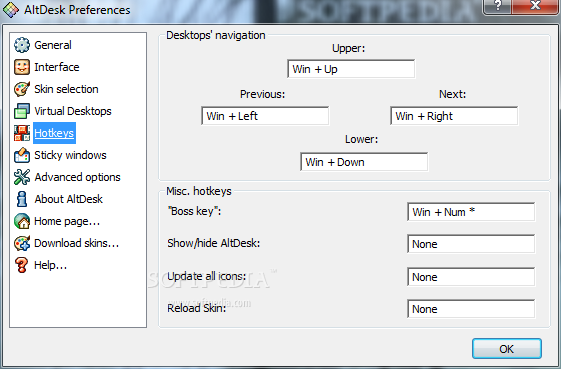Click the AltDesk Preferences title text

click(x=77, y=10)
